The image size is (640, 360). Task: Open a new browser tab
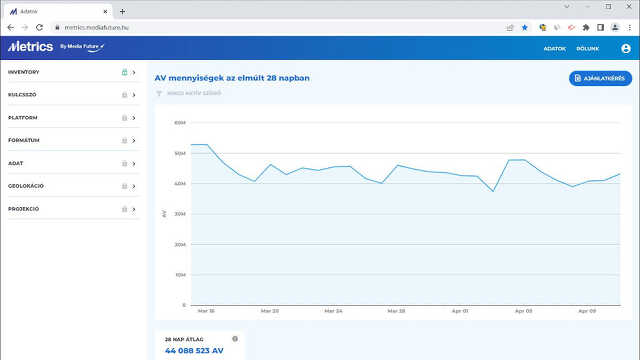[x=122, y=11]
